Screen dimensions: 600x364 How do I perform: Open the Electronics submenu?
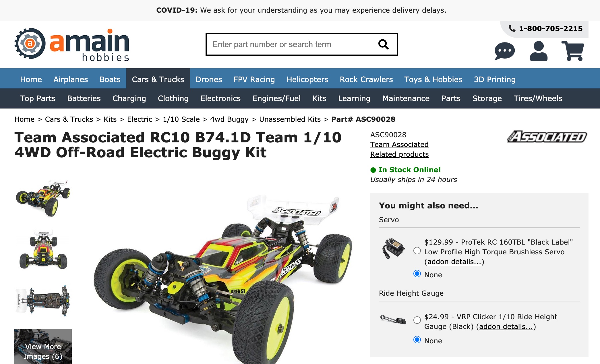click(220, 98)
